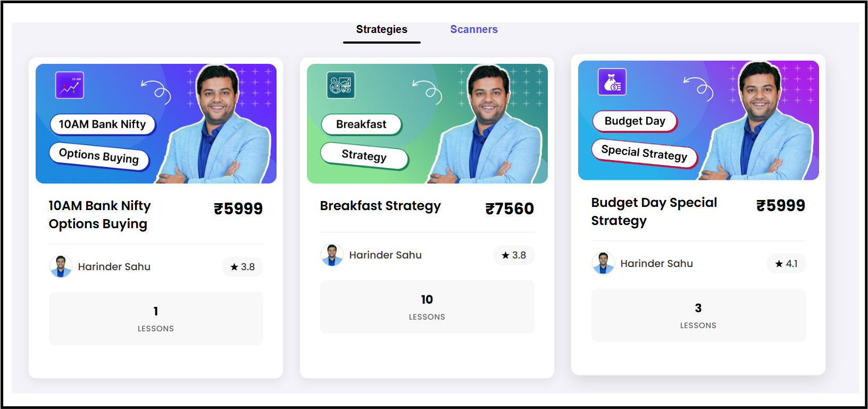This screenshot has height=409, width=868.
Task: Click the 10AM Bank Nifty banner thumbnail
Action: coord(156,123)
